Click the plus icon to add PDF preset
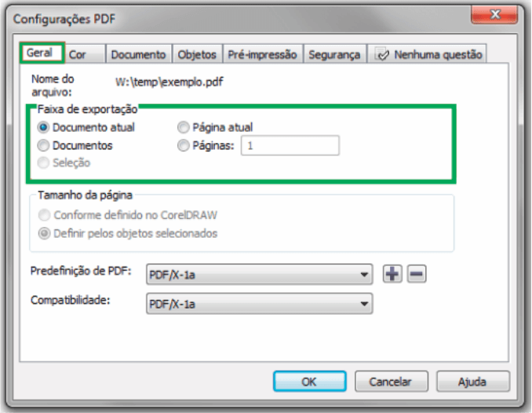This screenshot has height=413, width=532. pyautogui.click(x=392, y=274)
